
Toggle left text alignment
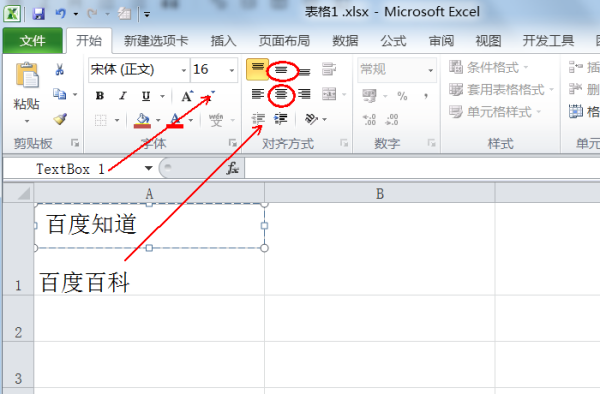258,94
